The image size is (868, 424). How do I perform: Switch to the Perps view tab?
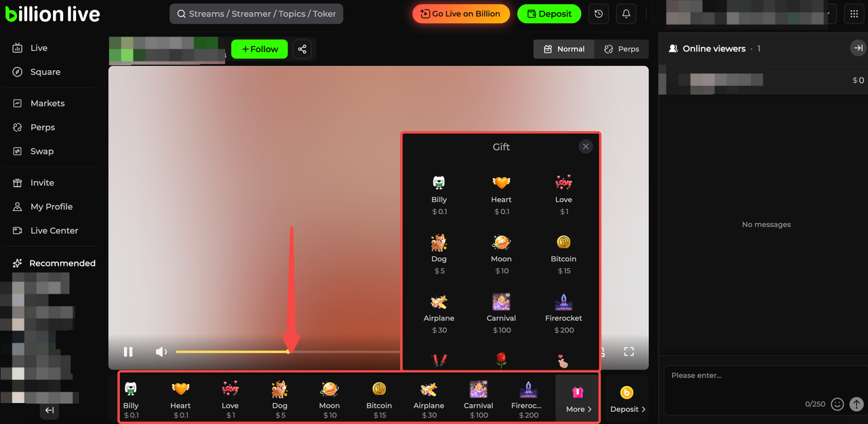point(621,49)
